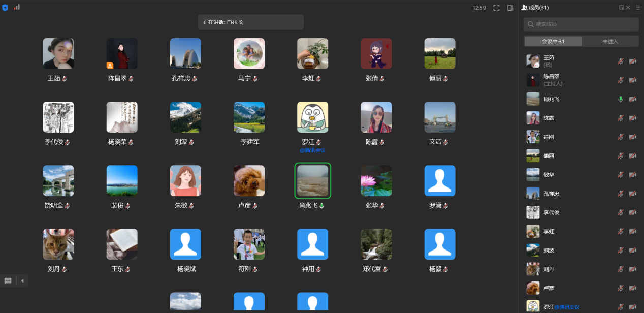Open the chat bubble icon at bottom left
This screenshot has width=644, height=313.
(7, 280)
